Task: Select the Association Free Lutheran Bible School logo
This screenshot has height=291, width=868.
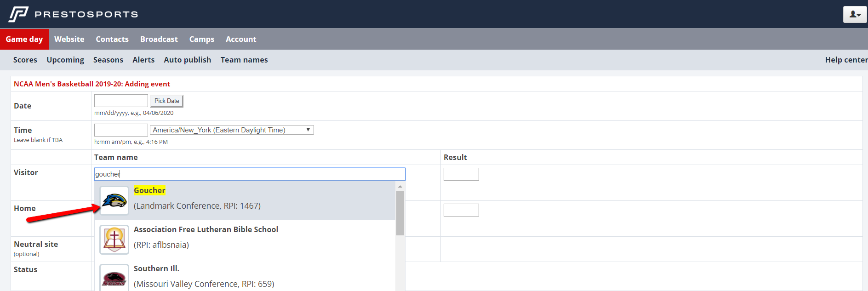Action: (x=114, y=240)
